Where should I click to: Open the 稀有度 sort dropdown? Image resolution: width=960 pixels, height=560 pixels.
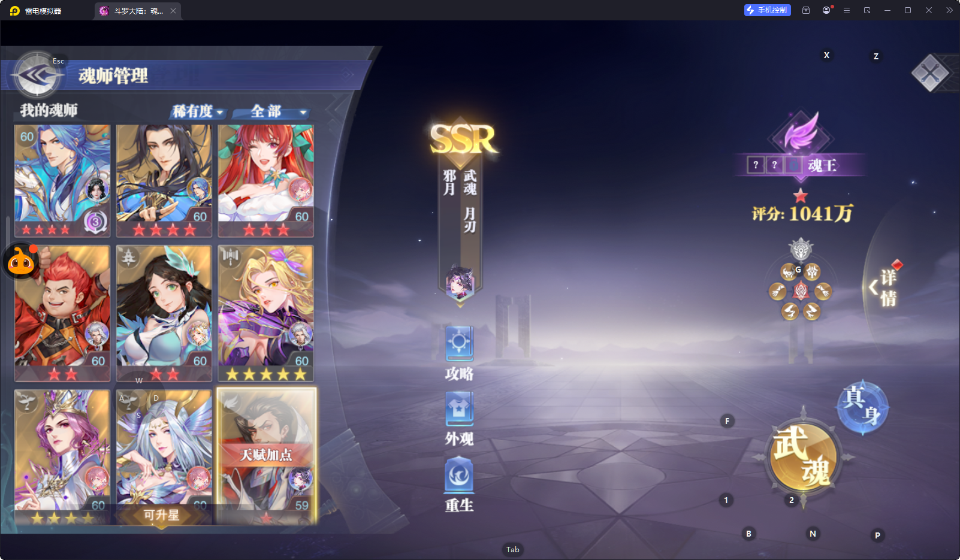click(x=198, y=111)
